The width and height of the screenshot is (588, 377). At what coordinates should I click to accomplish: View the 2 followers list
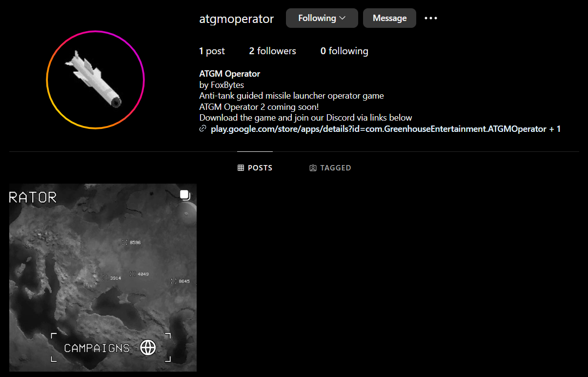pyautogui.click(x=272, y=51)
